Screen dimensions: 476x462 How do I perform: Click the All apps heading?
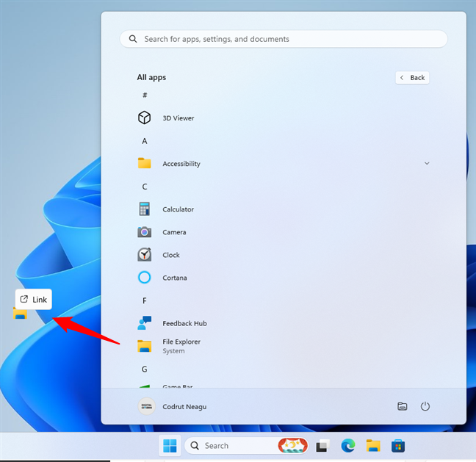(x=151, y=77)
